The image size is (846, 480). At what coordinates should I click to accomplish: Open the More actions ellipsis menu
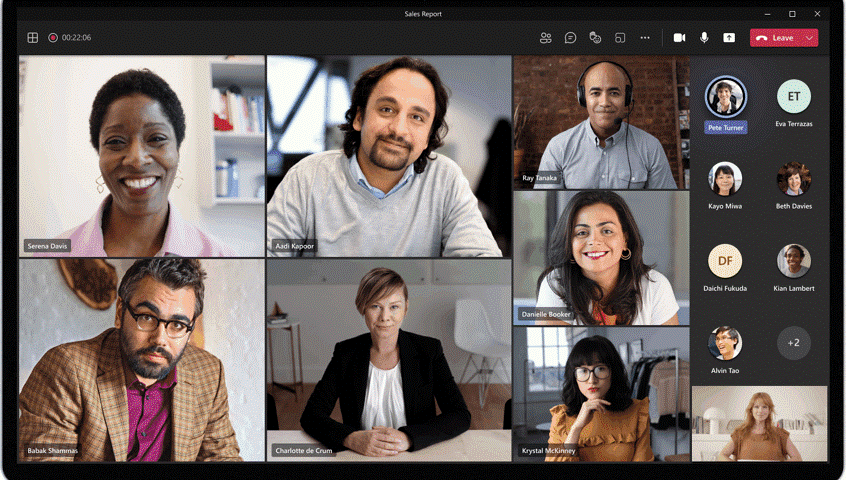(645, 38)
